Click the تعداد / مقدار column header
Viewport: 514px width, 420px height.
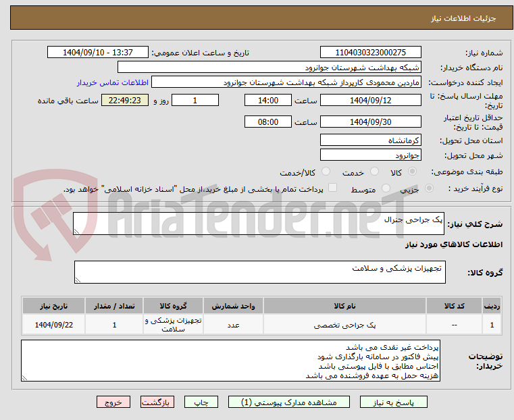(x=114, y=306)
